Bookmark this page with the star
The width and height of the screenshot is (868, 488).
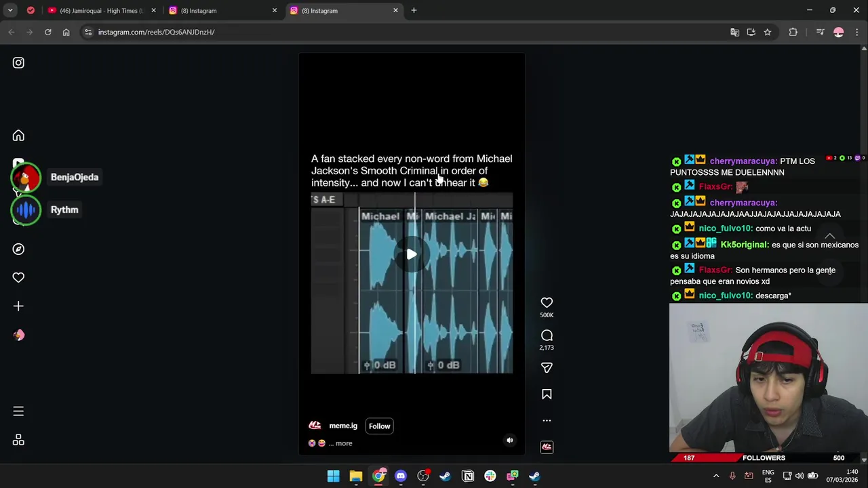[x=768, y=32]
